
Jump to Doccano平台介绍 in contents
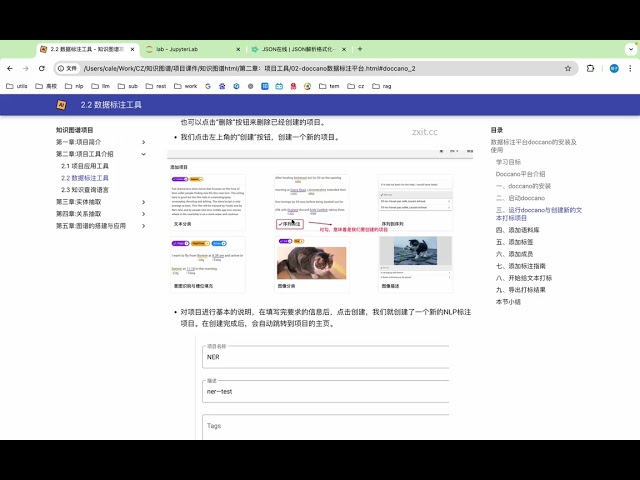click(520, 174)
